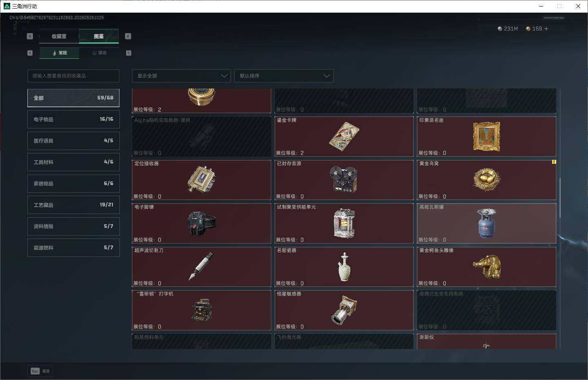Select the 常规 sub-tab
This screenshot has height=380, width=588.
[59, 53]
